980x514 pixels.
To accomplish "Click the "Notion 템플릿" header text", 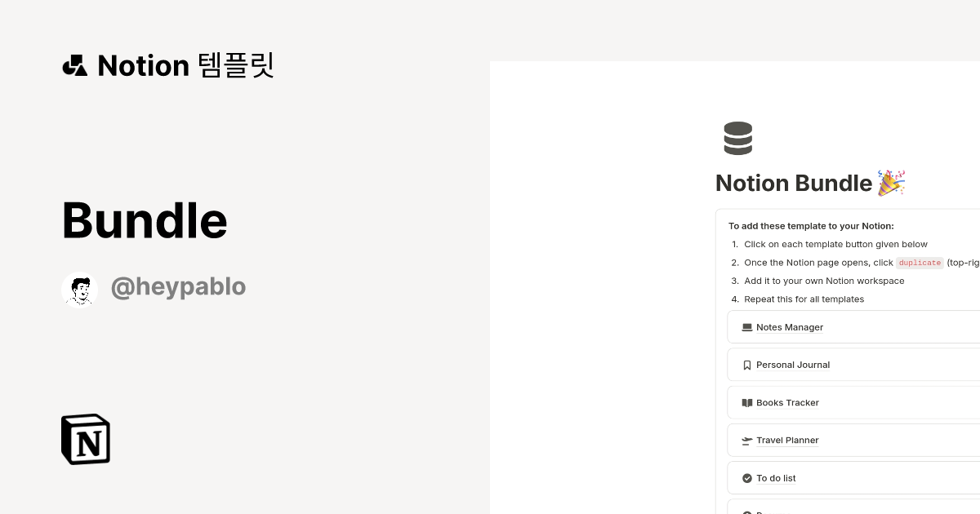I will point(185,65).
